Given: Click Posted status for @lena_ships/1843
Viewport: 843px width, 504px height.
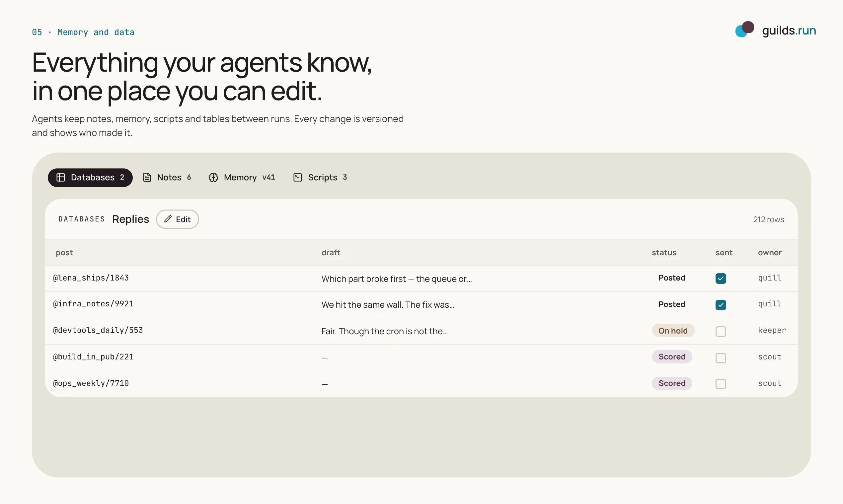Looking at the screenshot, I should 672,278.
